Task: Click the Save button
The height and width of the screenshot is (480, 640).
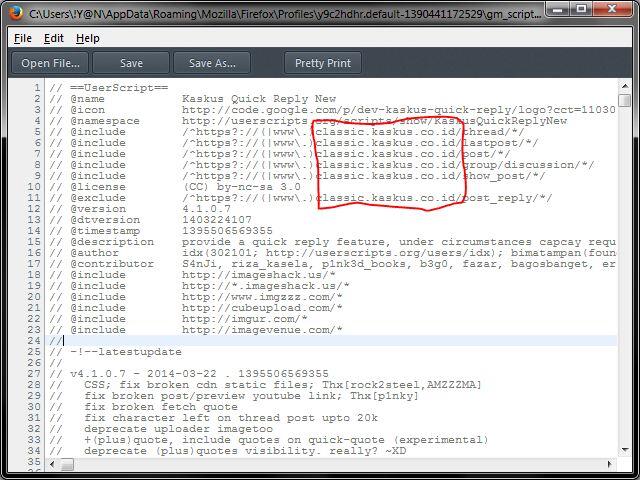Action: 131,63
